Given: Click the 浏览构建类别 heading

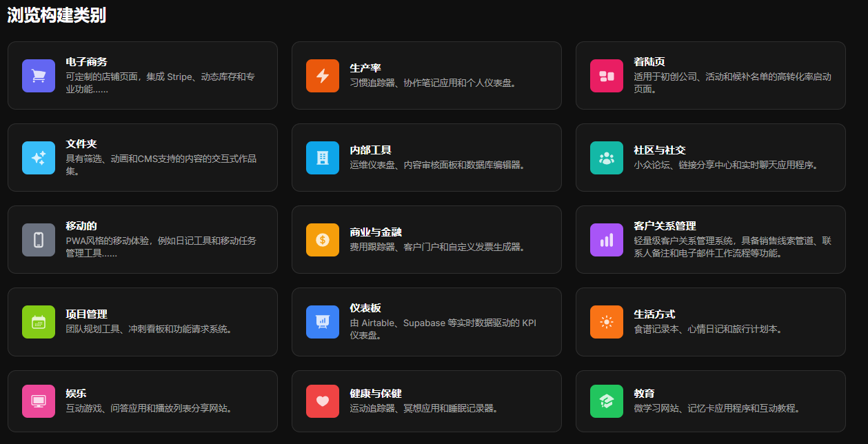Looking at the screenshot, I should click(57, 15).
